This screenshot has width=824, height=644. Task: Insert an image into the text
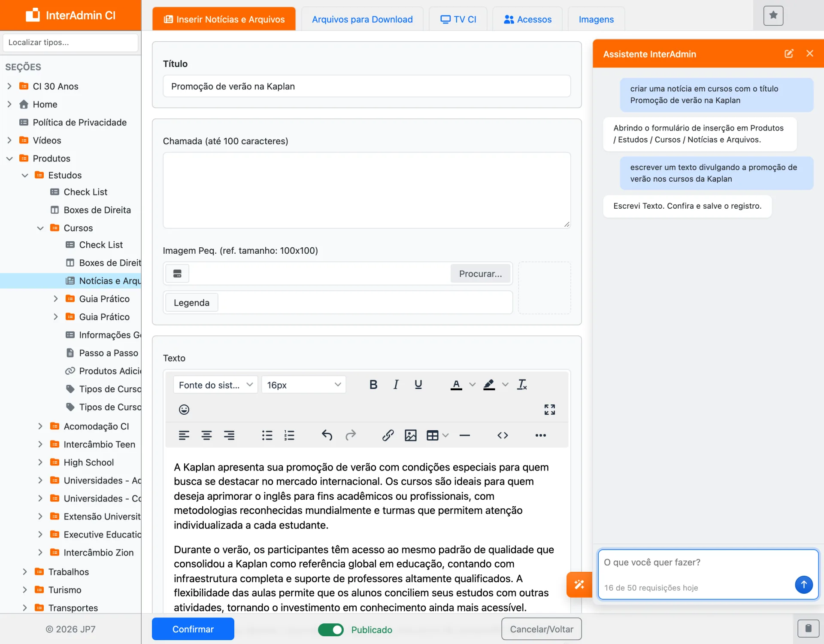coord(411,435)
